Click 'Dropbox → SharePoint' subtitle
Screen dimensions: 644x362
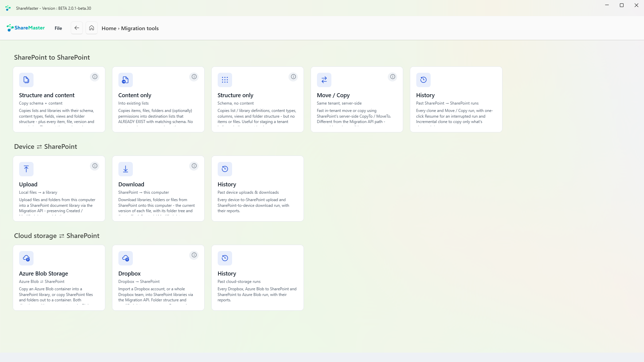click(139, 282)
